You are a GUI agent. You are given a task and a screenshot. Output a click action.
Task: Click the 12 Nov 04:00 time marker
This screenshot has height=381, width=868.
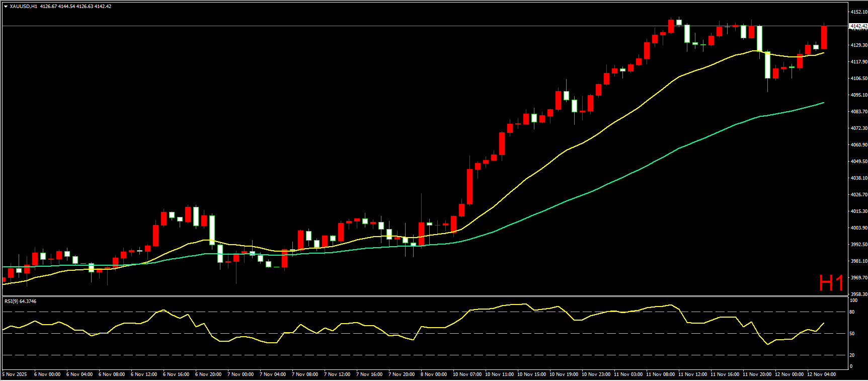pos(821,374)
